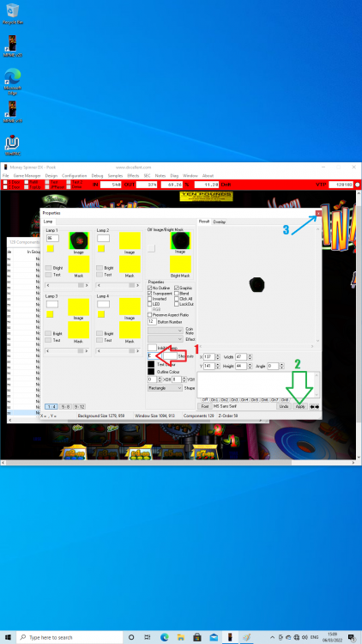The width and height of the screenshot is (362, 644).
Task: Open the Recycle Bin desktop icon
Action: tap(12, 14)
